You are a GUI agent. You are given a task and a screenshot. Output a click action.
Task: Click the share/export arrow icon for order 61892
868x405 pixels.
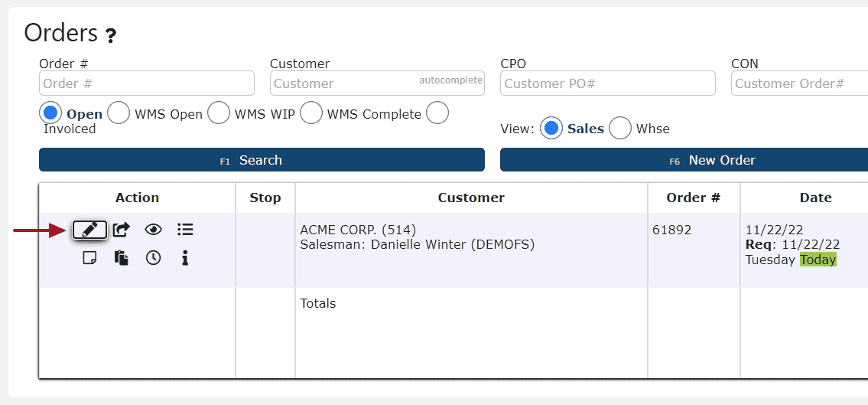[122, 230]
